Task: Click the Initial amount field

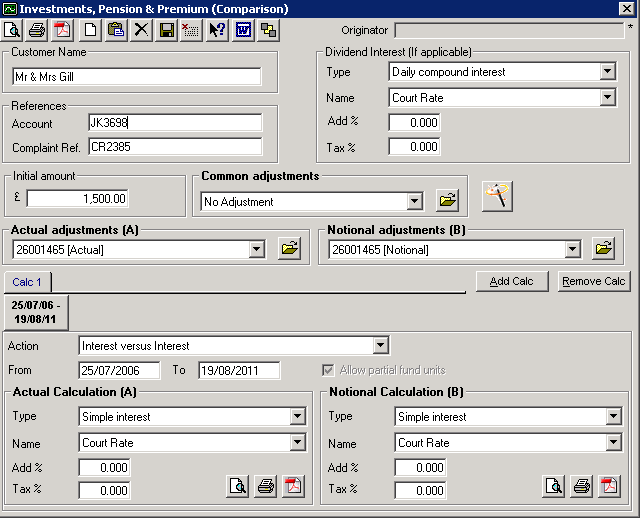Action: pos(78,199)
